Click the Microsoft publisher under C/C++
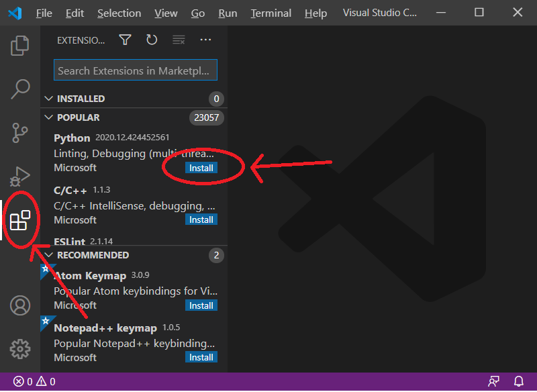 point(75,219)
